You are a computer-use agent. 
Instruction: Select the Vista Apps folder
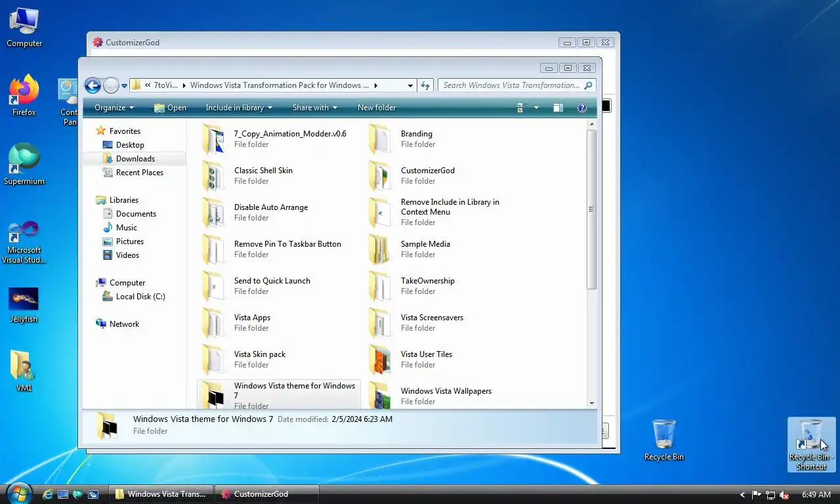[x=279, y=322]
